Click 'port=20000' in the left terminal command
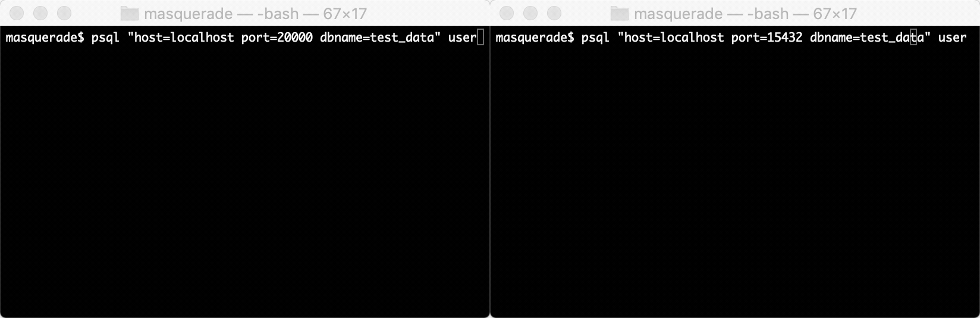Screen dimensions: 980x318 (x=277, y=38)
